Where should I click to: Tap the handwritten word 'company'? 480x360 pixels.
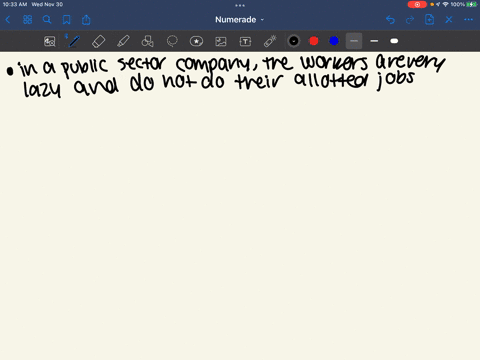tap(213, 65)
